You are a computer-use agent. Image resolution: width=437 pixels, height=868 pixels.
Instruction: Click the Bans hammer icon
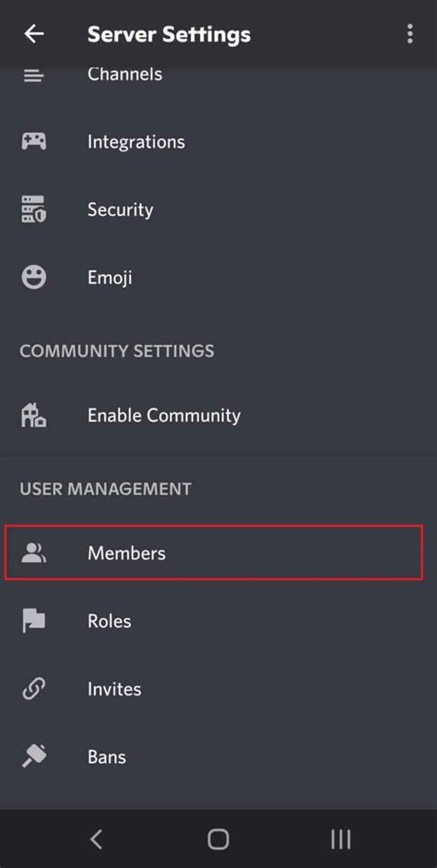pos(34,756)
